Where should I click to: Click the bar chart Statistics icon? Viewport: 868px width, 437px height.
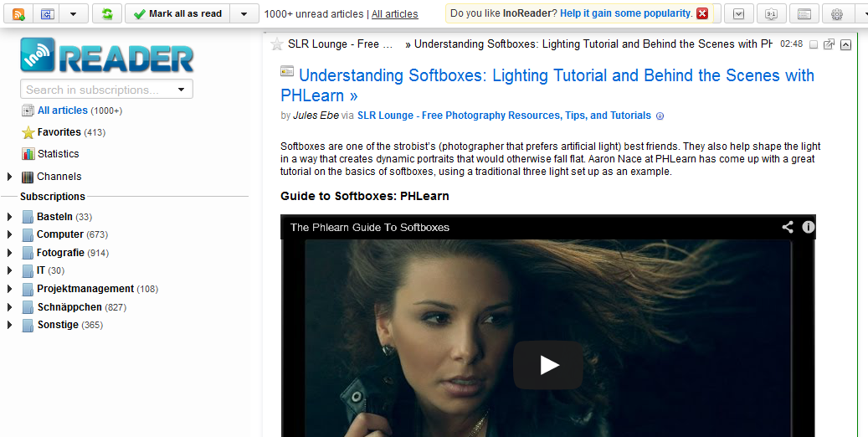point(28,153)
